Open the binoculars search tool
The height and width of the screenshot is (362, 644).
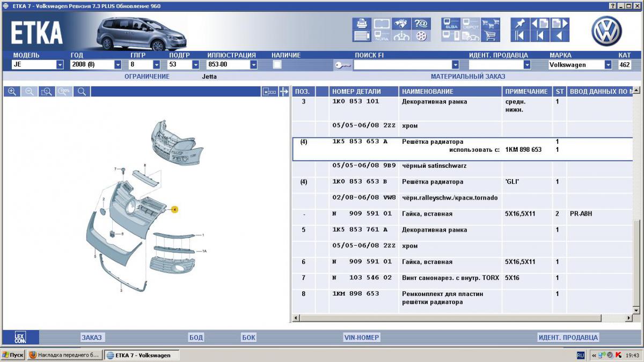tap(401, 24)
